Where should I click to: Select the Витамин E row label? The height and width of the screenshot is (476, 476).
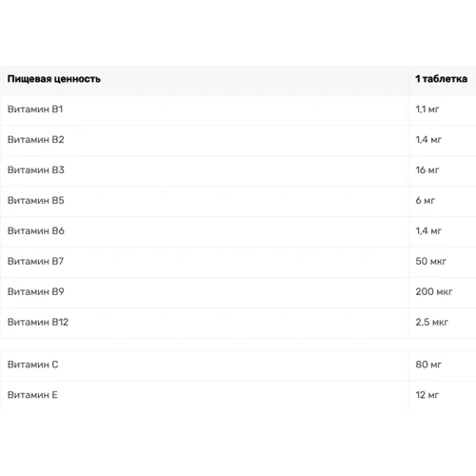coord(32,395)
